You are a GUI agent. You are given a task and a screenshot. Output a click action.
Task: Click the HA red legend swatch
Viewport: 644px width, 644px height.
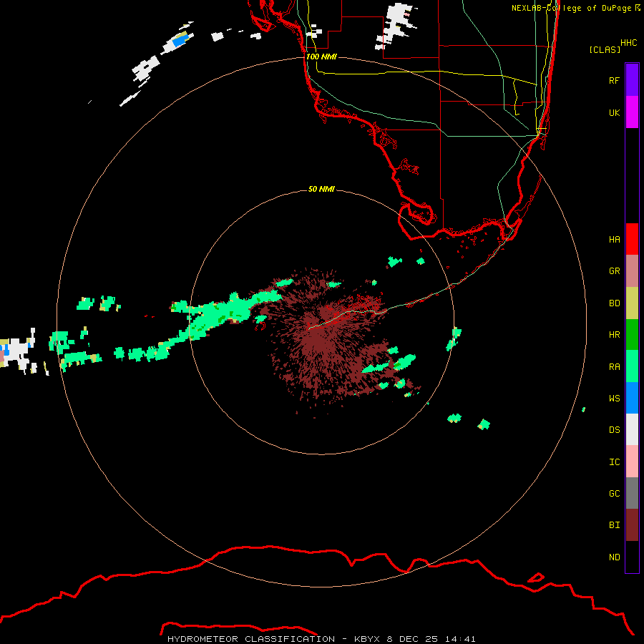632,239
